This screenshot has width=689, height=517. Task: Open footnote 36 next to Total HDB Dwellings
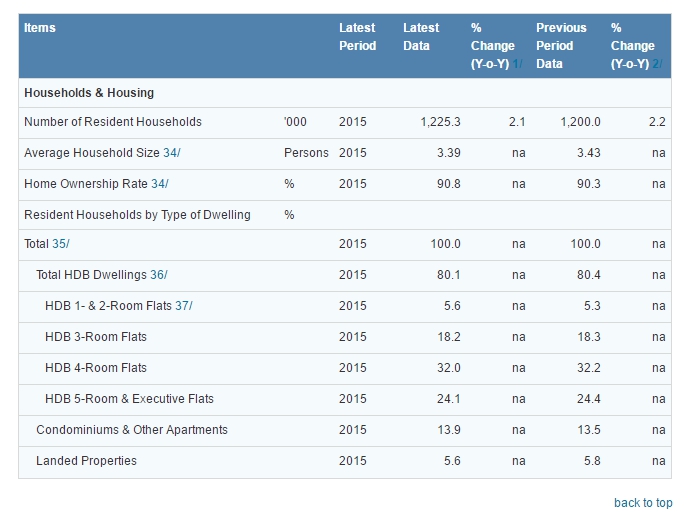[x=159, y=275]
